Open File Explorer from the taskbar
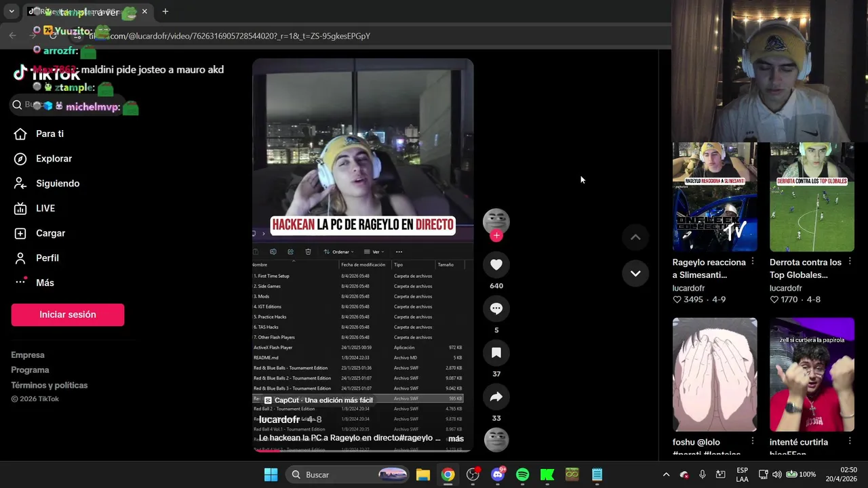Screen dimensions: 868x488 [x=423, y=474]
